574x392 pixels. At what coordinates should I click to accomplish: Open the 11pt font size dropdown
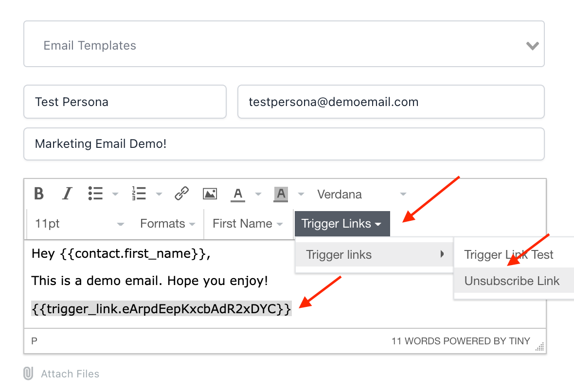click(79, 224)
